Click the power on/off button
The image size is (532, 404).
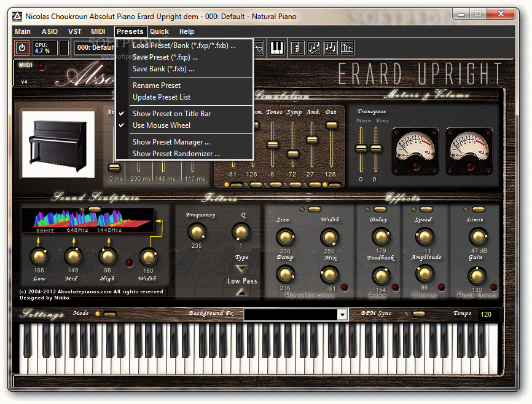pos(22,48)
